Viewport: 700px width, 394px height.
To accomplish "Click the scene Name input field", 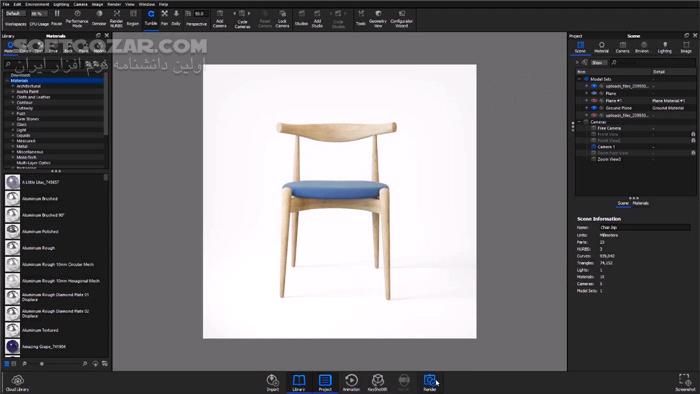I will pyautogui.click(x=644, y=228).
